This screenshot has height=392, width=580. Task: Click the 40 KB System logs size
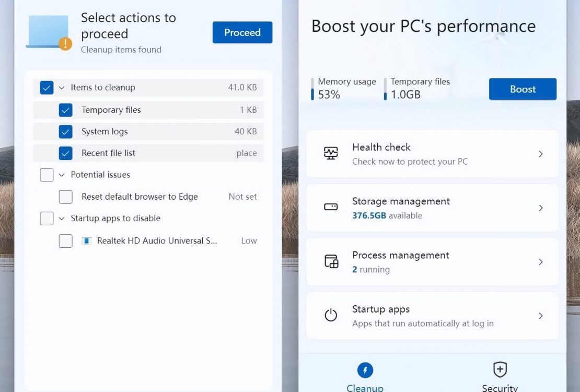(x=246, y=131)
